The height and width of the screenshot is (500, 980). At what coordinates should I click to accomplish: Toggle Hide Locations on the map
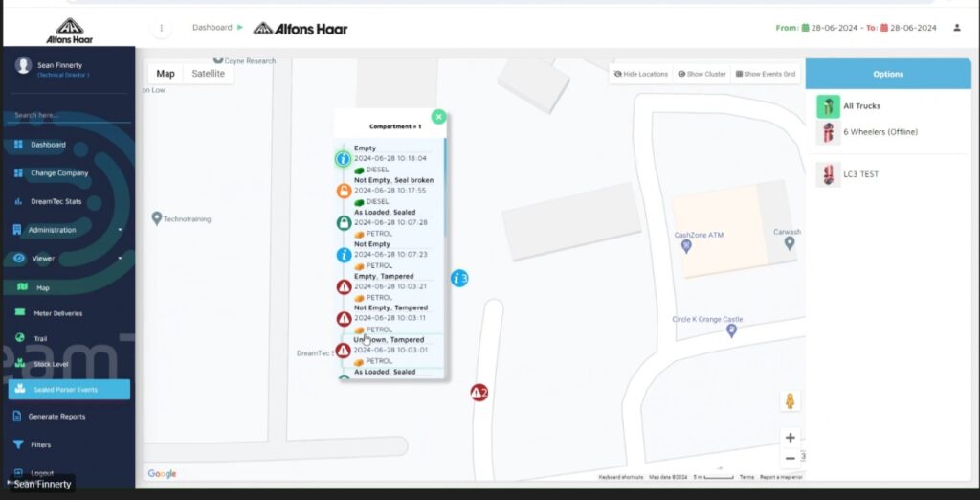point(640,74)
